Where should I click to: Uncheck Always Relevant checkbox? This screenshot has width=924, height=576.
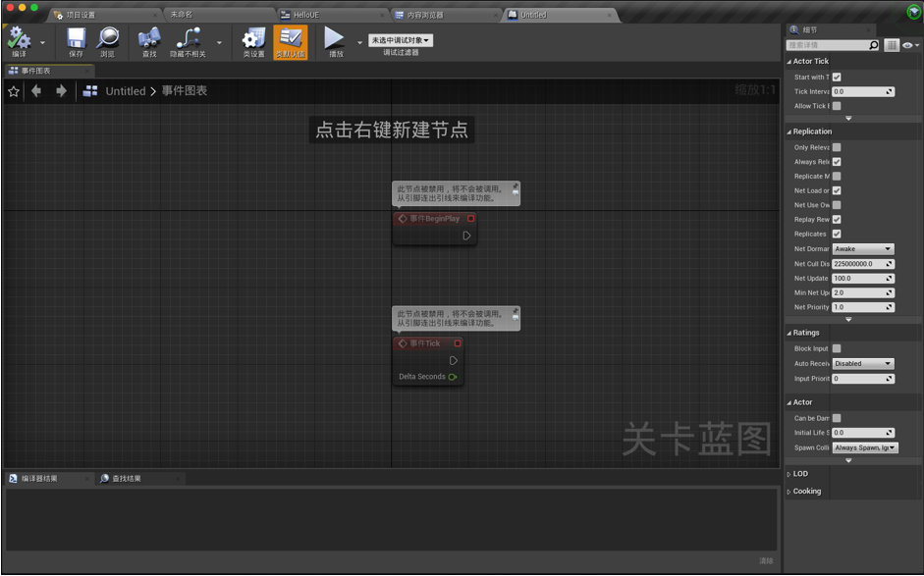click(x=837, y=162)
